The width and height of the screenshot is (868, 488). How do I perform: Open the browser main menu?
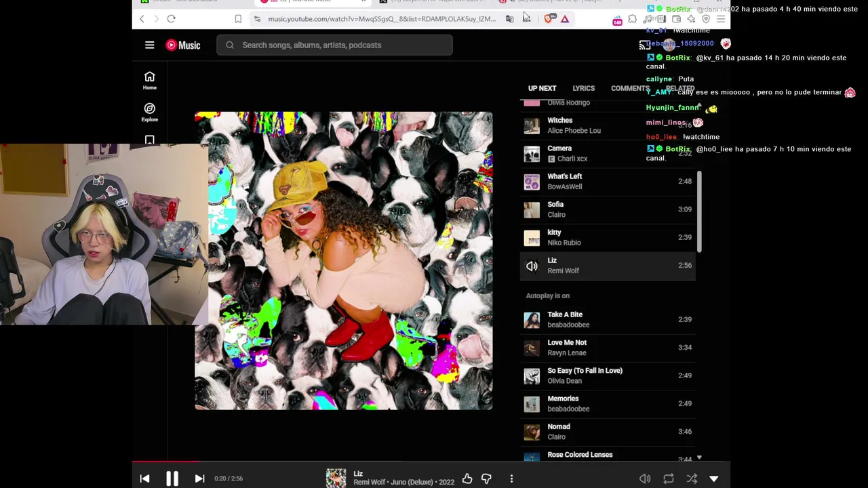(x=720, y=19)
